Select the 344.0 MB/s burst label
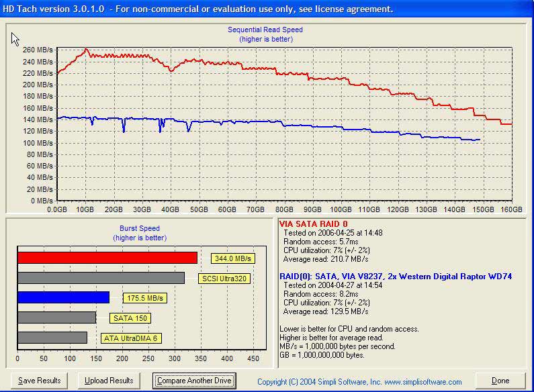This screenshot has width=534, height=392. pos(231,258)
